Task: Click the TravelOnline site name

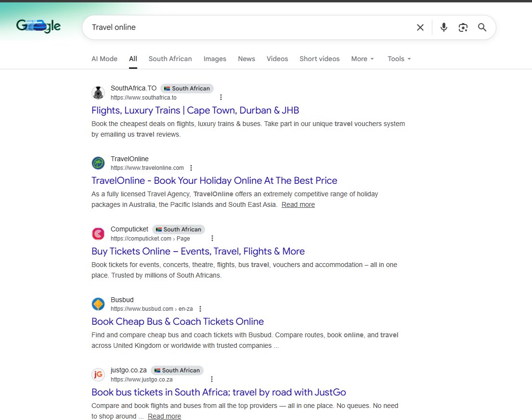Action: (x=130, y=159)
